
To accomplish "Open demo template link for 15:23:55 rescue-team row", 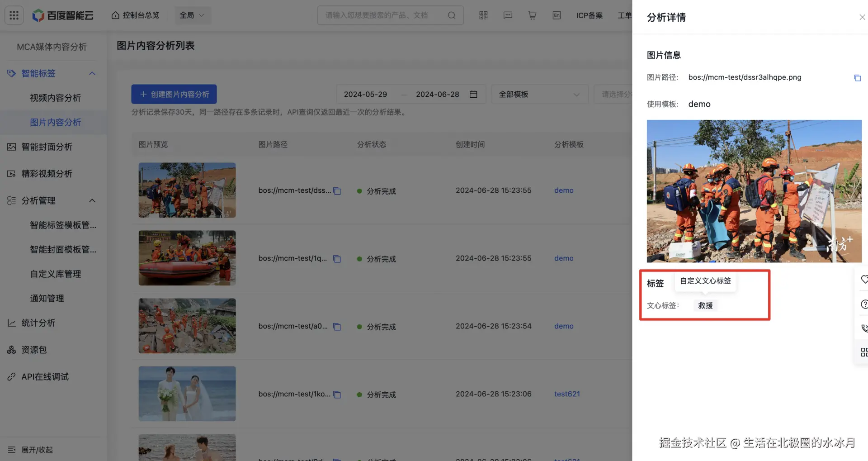I will (564, 190).
